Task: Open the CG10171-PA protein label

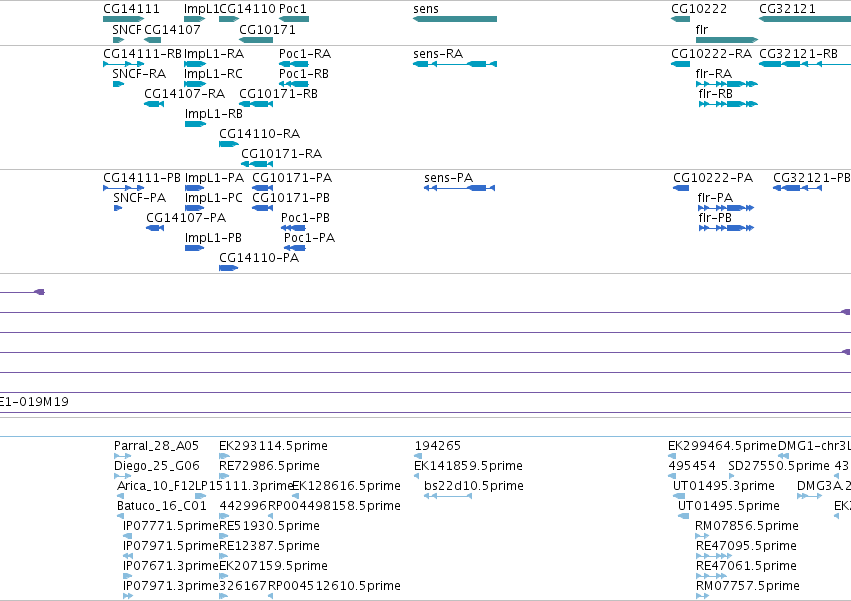Action: click(x=292, y=178)
